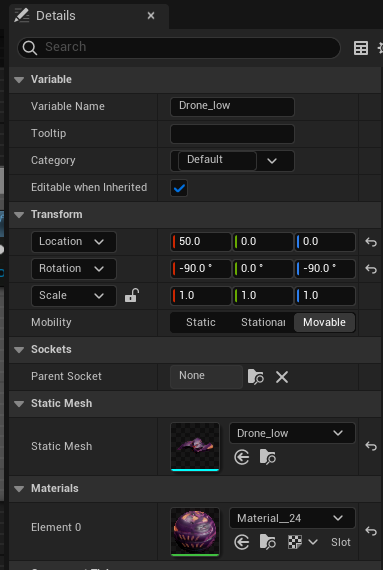Collapse the Sockets section
Viewport: 383px width, 570px height.
(19, 350)
